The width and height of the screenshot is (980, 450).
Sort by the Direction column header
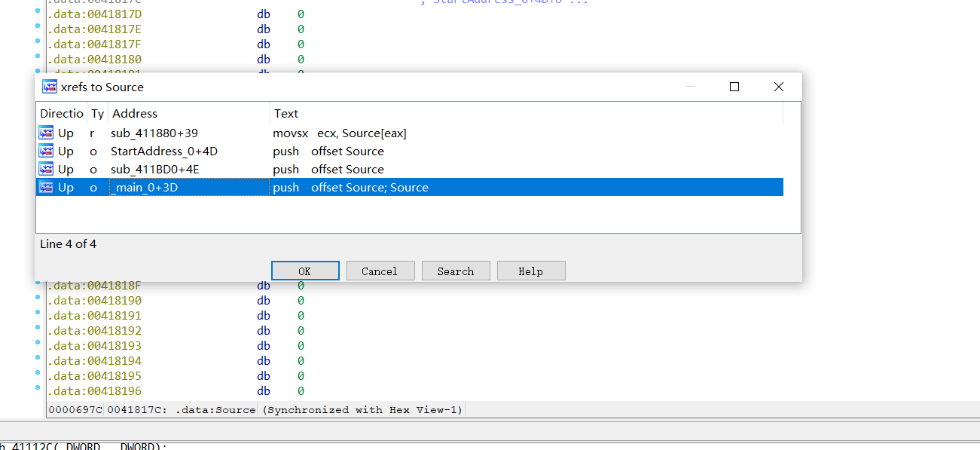(62, 114)
